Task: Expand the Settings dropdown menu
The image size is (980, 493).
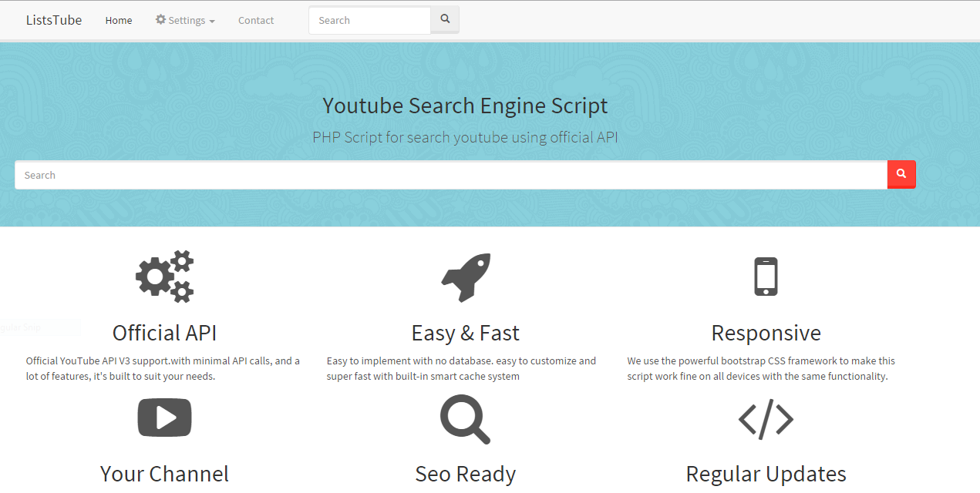Action: click(x=185, y=21)
